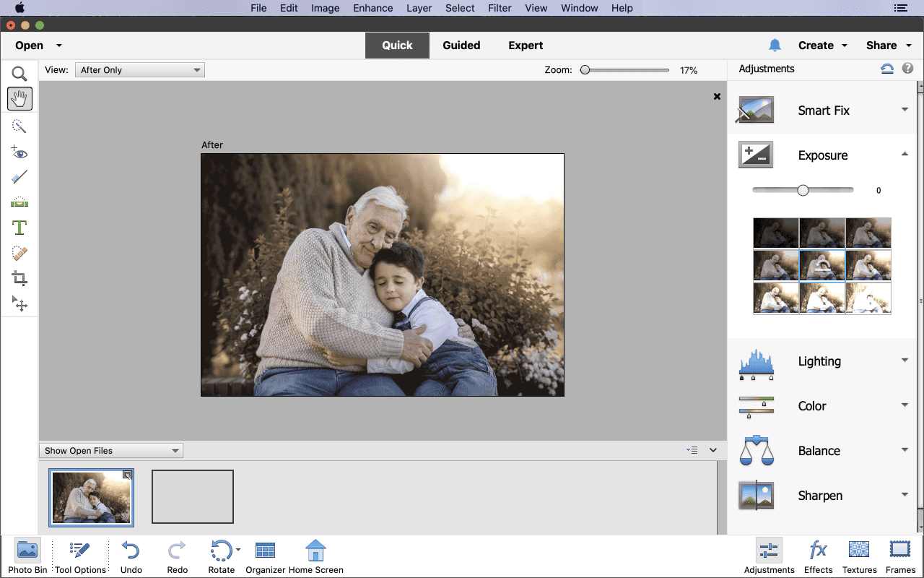Image resolution: width=924 pixels, height=578 pixels.
Task: Click the Zoom slider handle
Action: (585, 70)
